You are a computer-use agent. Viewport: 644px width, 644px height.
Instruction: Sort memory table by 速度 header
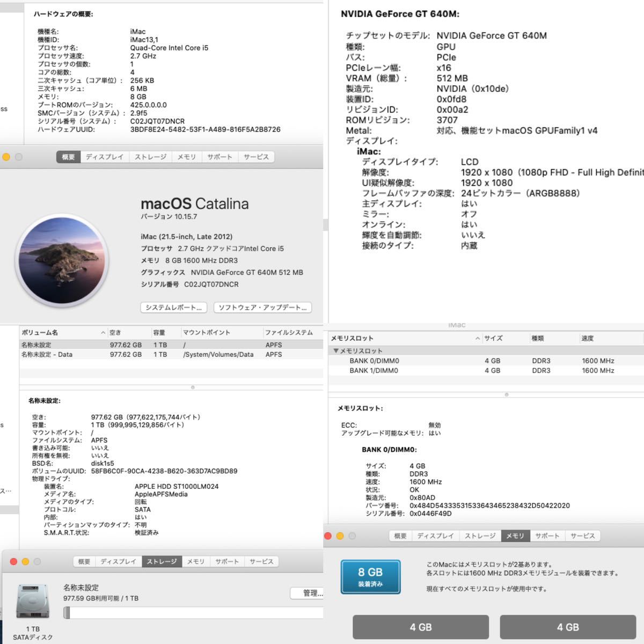click(611, 339)
